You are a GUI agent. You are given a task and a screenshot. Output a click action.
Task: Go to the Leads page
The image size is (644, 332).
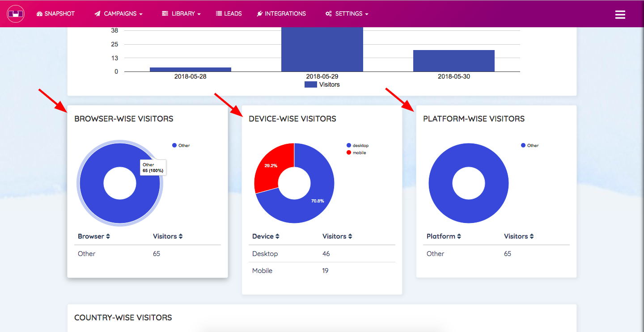click(x=229, y=14)
